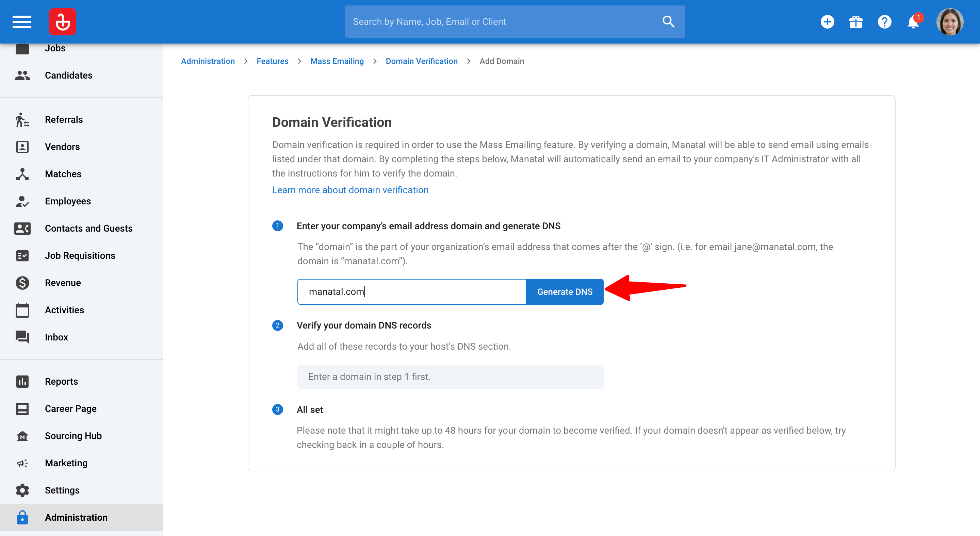Click 'Enter a domain in step 1 first.' box
Screen dimensions: 980x536
click(x=450, y=377)
